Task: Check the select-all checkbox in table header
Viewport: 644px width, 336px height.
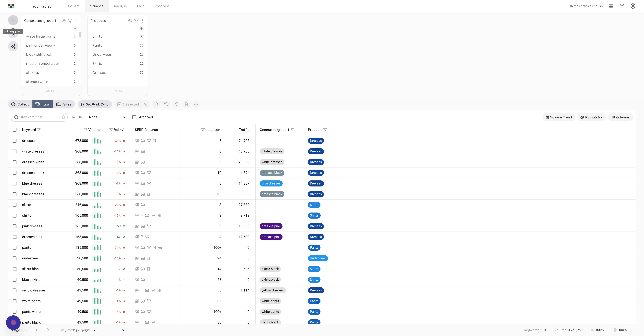Action: pyautogui.click(x=14, y=130)
